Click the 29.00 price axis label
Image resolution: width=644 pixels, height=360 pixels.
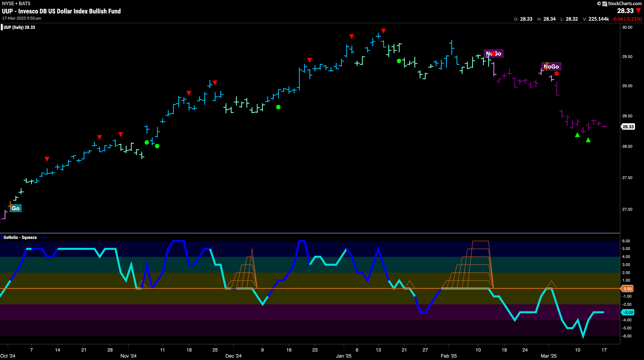627,86
